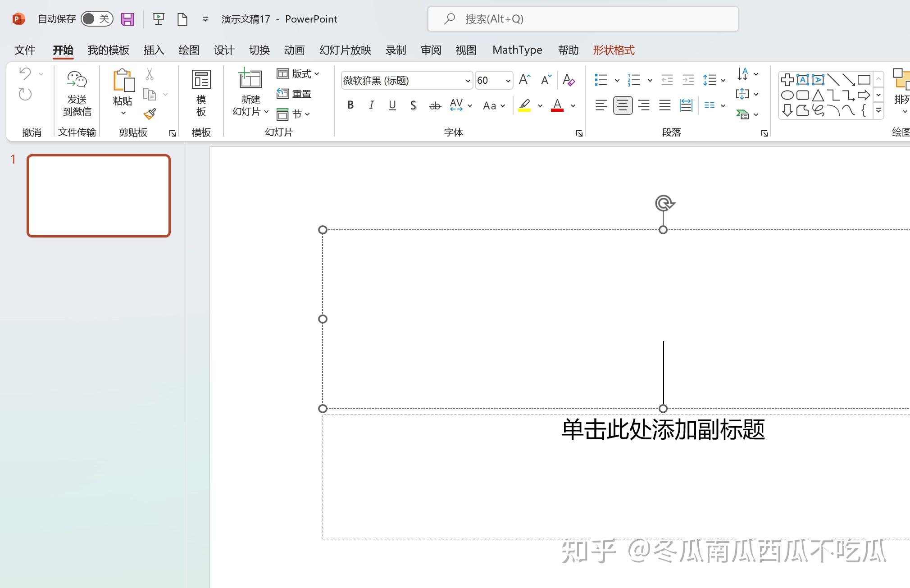
Task: Open the Section (节) dropdown
Action: point(293,114)
